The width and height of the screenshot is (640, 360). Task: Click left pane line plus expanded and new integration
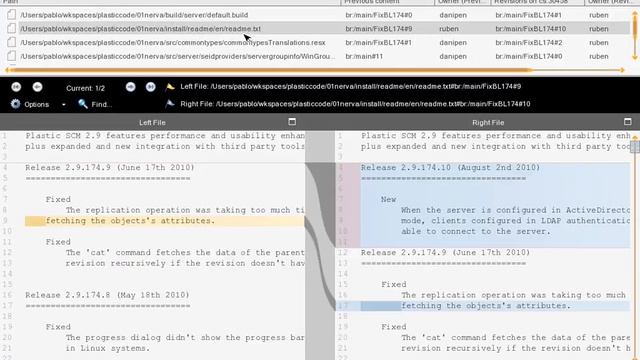165,147
